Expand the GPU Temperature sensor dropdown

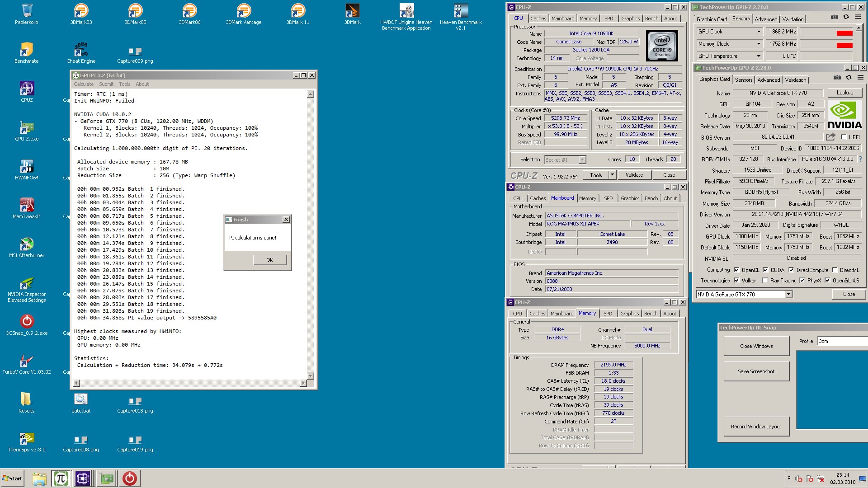759,56
